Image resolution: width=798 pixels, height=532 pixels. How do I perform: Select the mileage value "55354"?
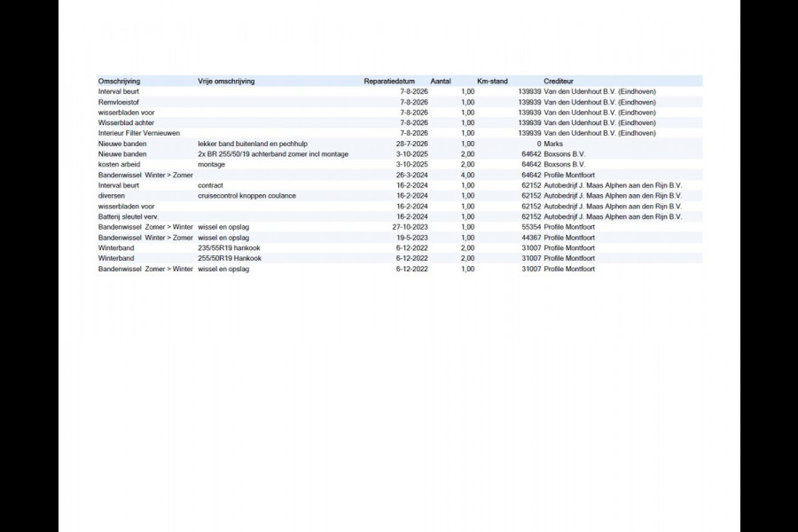(531, 227)
